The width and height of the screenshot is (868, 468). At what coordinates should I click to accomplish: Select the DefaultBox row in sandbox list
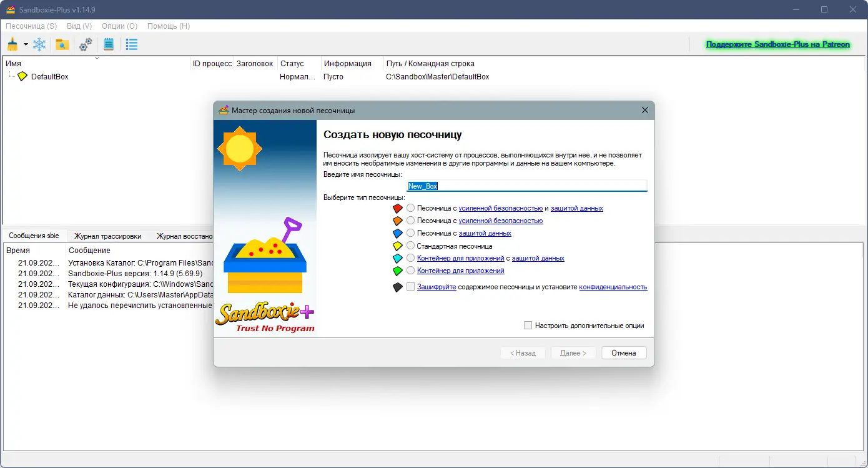434,76
